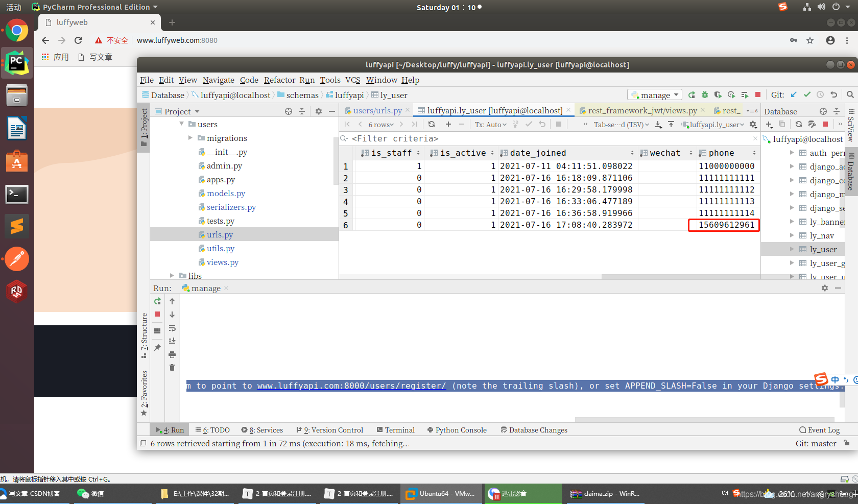Refresh the Database panel
This screenshot has height=504, width=858.
[x=799, y=124]
